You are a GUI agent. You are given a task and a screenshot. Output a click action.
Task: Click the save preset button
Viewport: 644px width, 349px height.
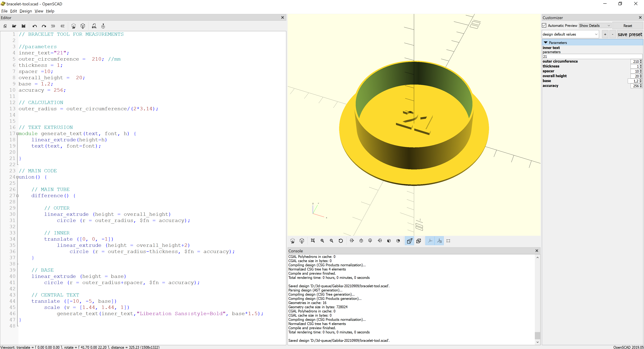point(630,34)
